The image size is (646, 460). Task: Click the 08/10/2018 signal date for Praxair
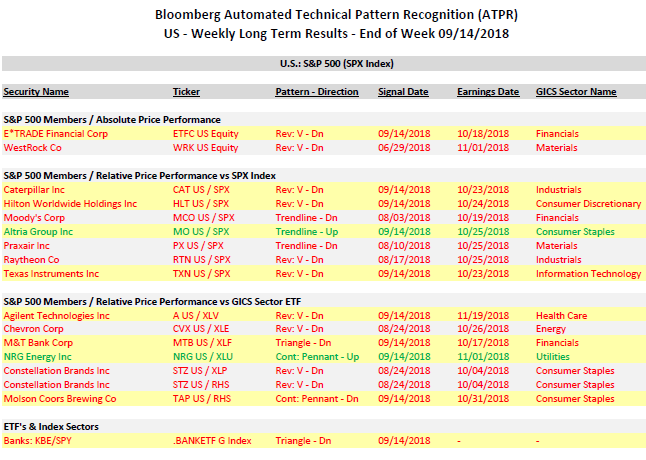[404, 246]
